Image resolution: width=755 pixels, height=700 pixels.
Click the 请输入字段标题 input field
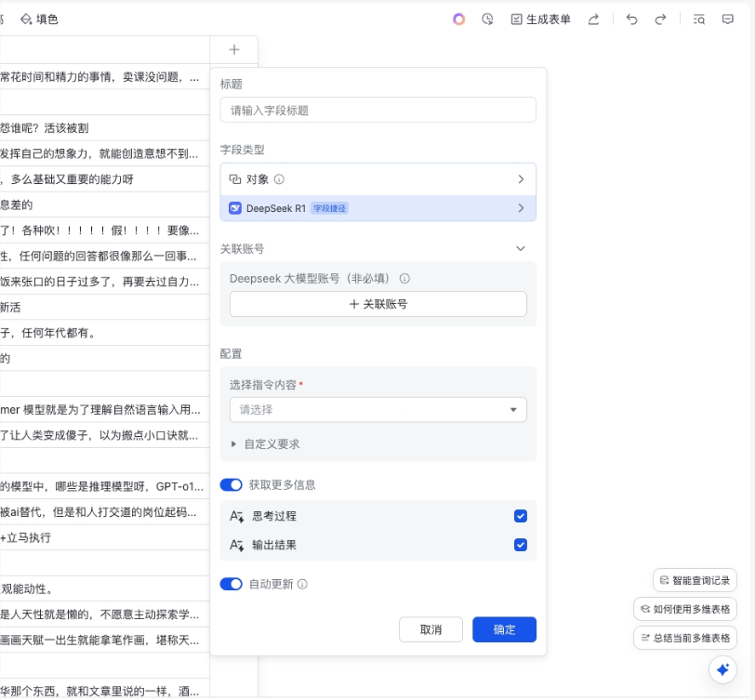pyautogui.click(x=377, y=110)
